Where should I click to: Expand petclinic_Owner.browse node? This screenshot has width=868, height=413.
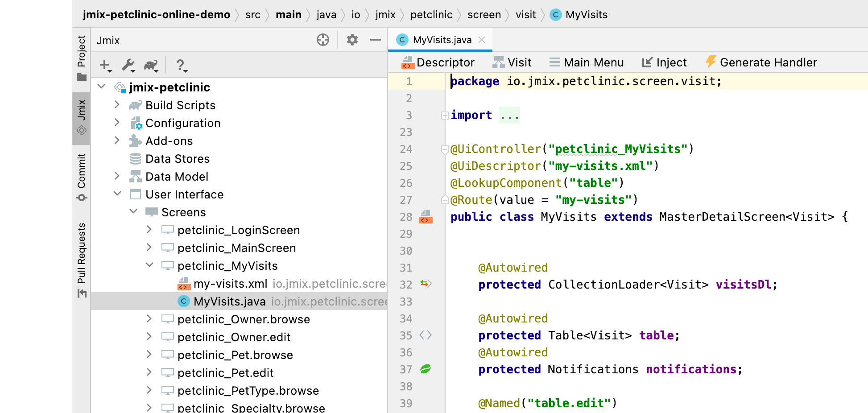(x=149, y=318)
